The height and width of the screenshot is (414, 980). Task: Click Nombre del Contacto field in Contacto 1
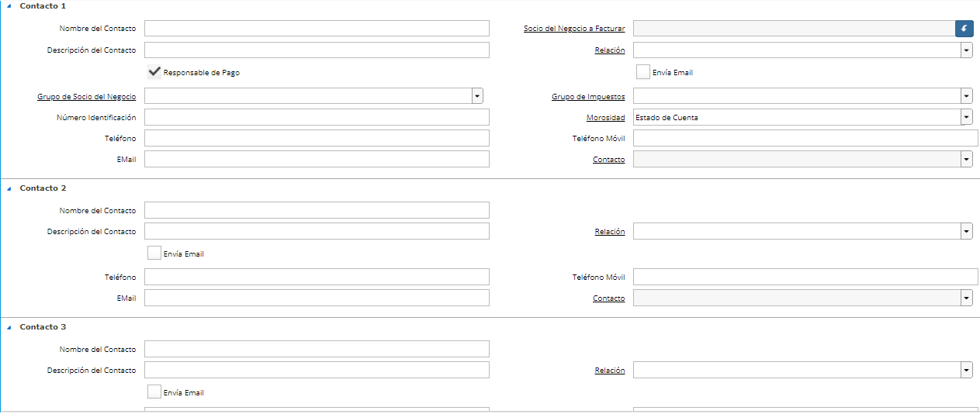coord(317,29)
